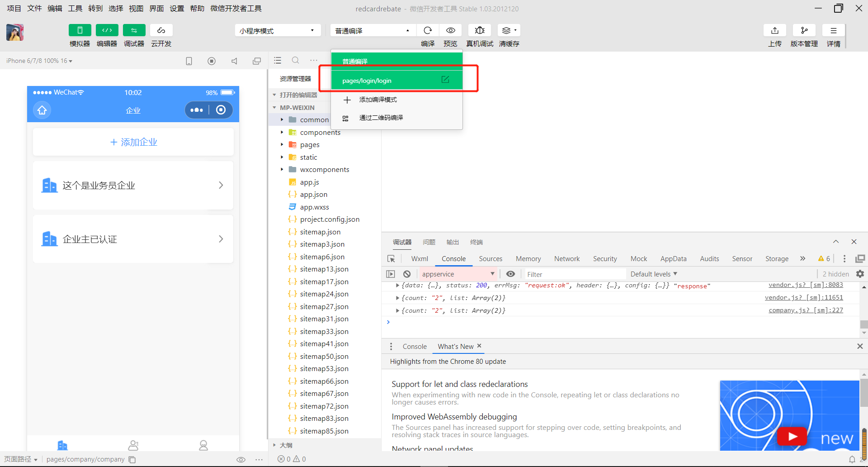The image size is (868, 467).
Task: Click the file explorer list icon
Action: coord(278,60)
